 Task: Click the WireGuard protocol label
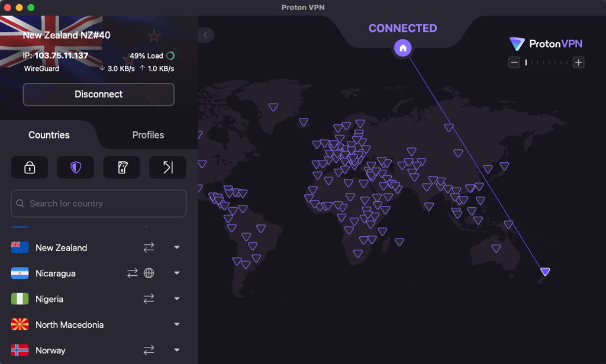(x=42, y=69)
